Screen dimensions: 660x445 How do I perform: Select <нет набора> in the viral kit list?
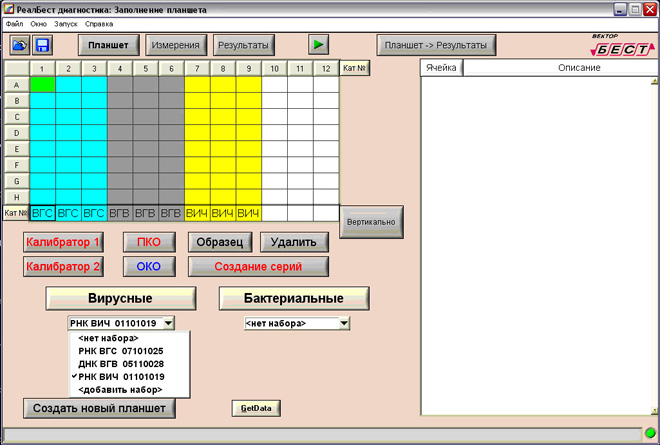point(130,338)
